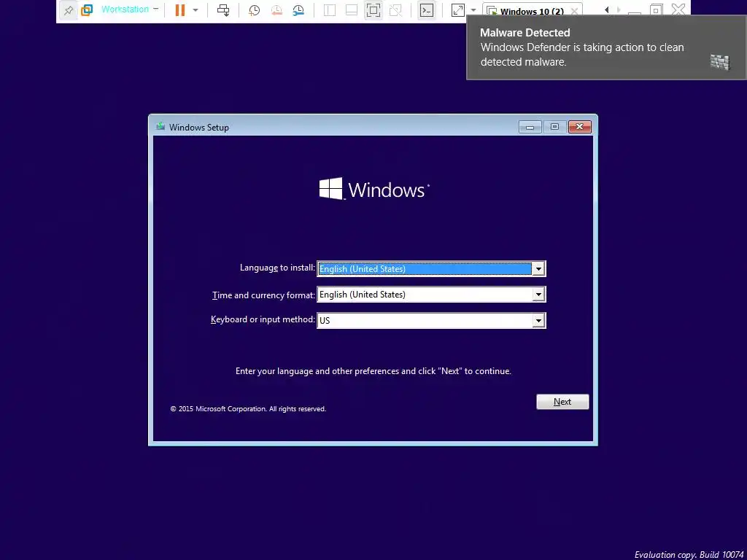Go to the previous VM tab arrow
The height and width of the screenshot is (560, 747).
606,9
